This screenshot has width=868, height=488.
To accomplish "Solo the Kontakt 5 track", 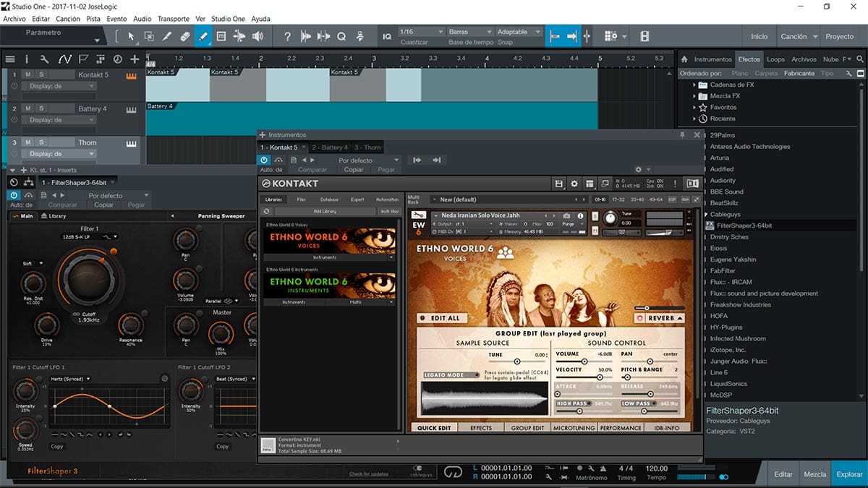I will [x=41, y=74].
